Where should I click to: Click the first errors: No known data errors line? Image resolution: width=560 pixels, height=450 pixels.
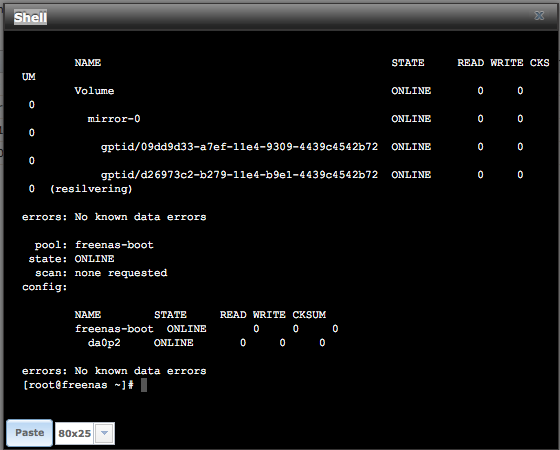pyautogui.click(x=114, y=217)
